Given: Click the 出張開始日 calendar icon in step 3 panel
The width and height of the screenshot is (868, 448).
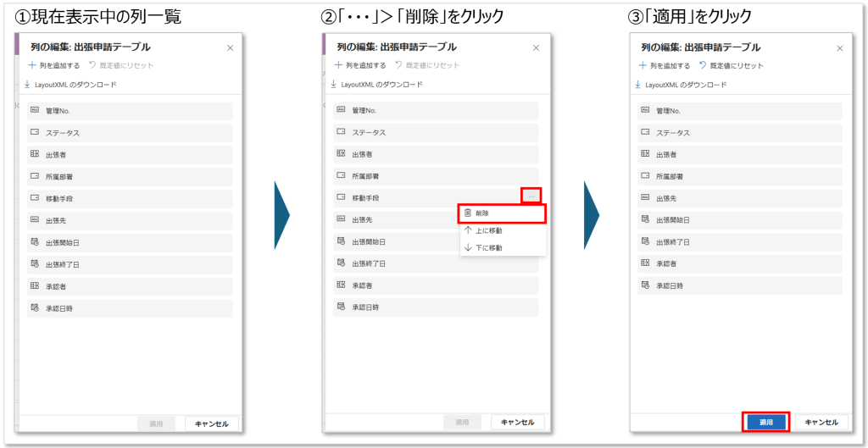Looking at the screenshot, I should click(645, 220).
